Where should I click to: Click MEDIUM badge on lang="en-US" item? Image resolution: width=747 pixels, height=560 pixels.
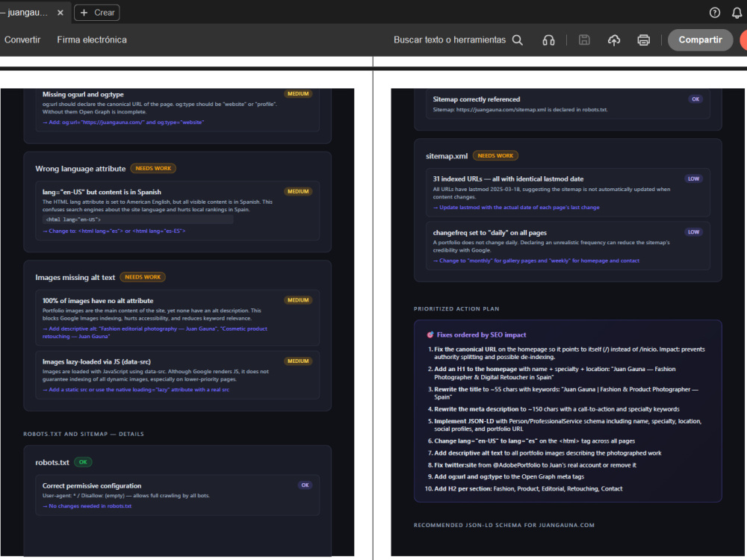tap(298, 191)
